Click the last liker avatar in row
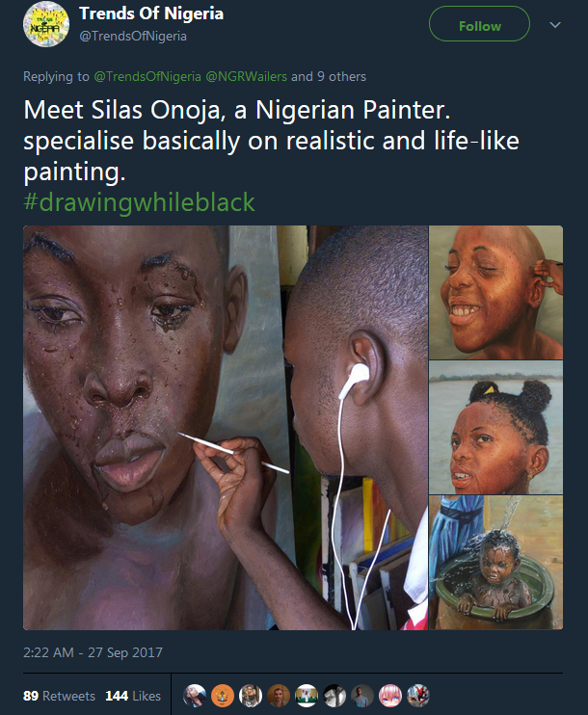588x715 pixels. 417,696
